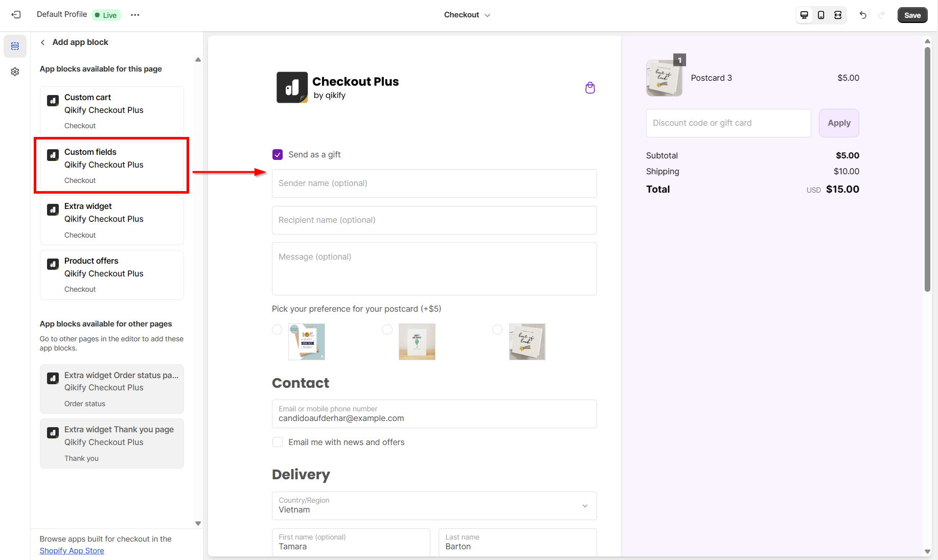Screen dimensions: 938x560
Task: Click Extra widget Order status icon
Action: (53, 378)
